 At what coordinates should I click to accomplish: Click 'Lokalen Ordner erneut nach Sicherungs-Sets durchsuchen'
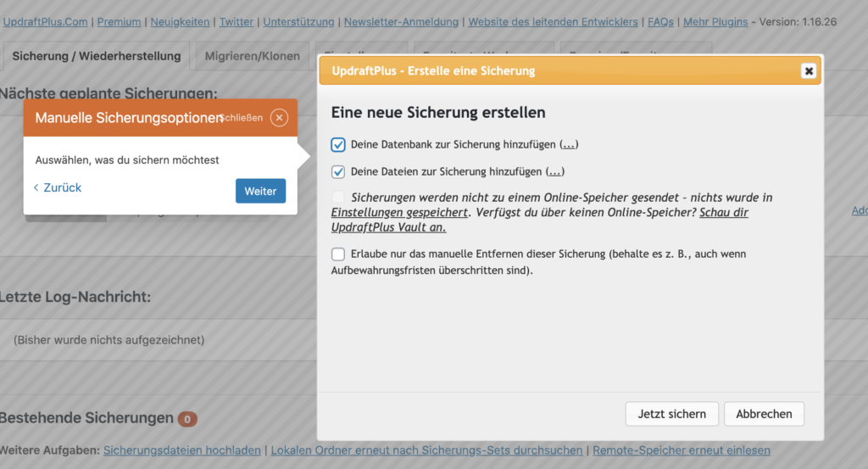tap(426, 450)
